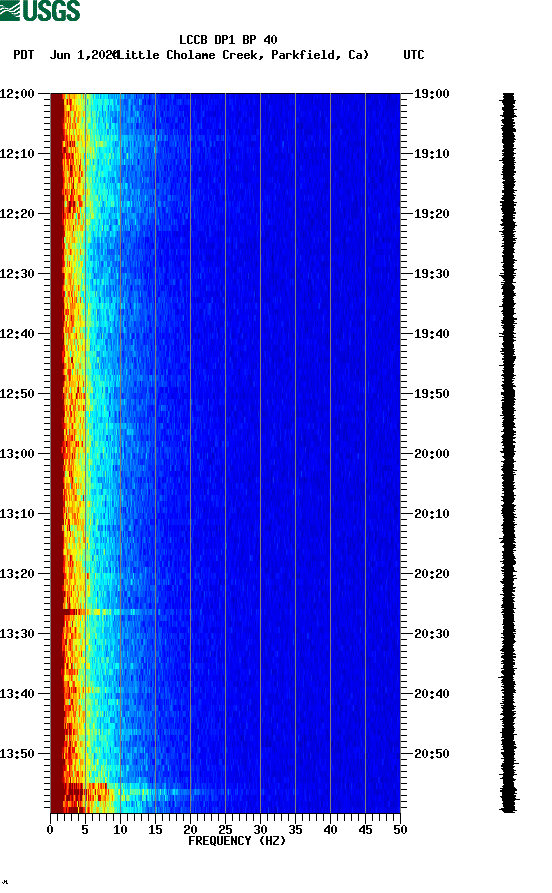Screen dimensions: 552x893
Task: Click the USGS logo
Action: click(x=40, y=10)
